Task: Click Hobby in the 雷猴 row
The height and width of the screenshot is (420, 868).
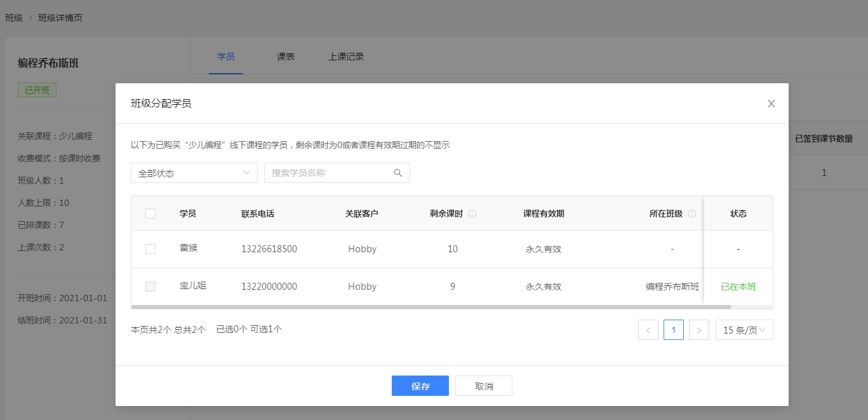Action: coord(363,249)
